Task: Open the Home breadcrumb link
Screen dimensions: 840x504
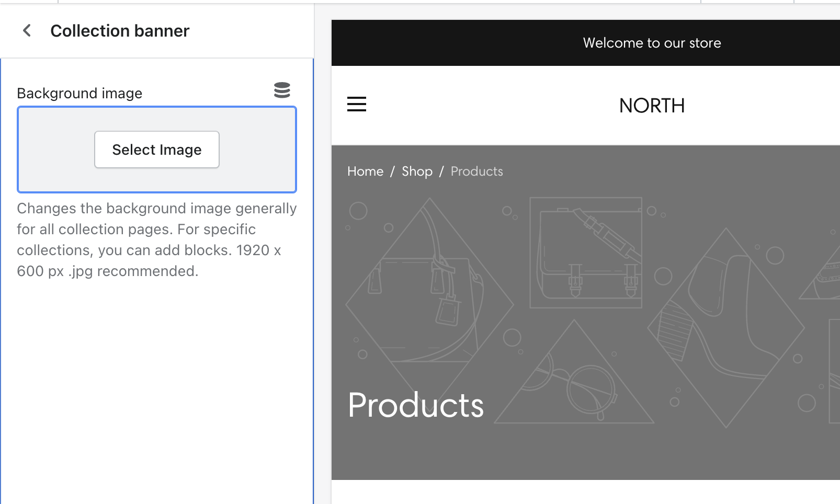Action: [x=365, y=171]
